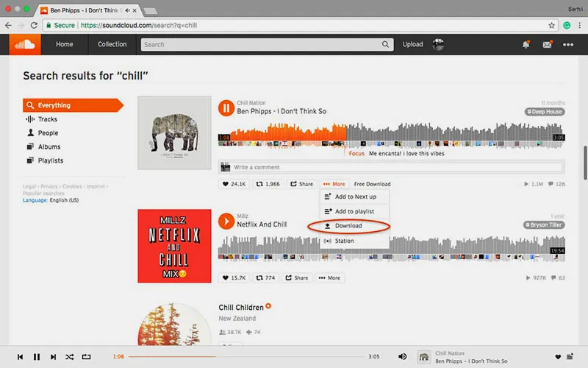Screen dimensions: 588x368
Task: Open the Next up queue icon
Action: tap(570, 357)
